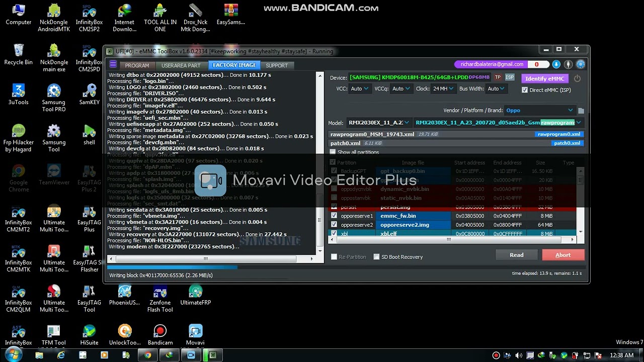Open Internet Download Manager shortcut

(x=124, y=18)
